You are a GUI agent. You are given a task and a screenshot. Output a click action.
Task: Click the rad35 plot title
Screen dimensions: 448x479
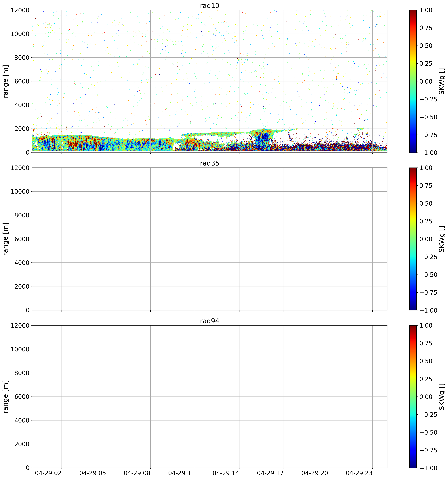(209, 163)
